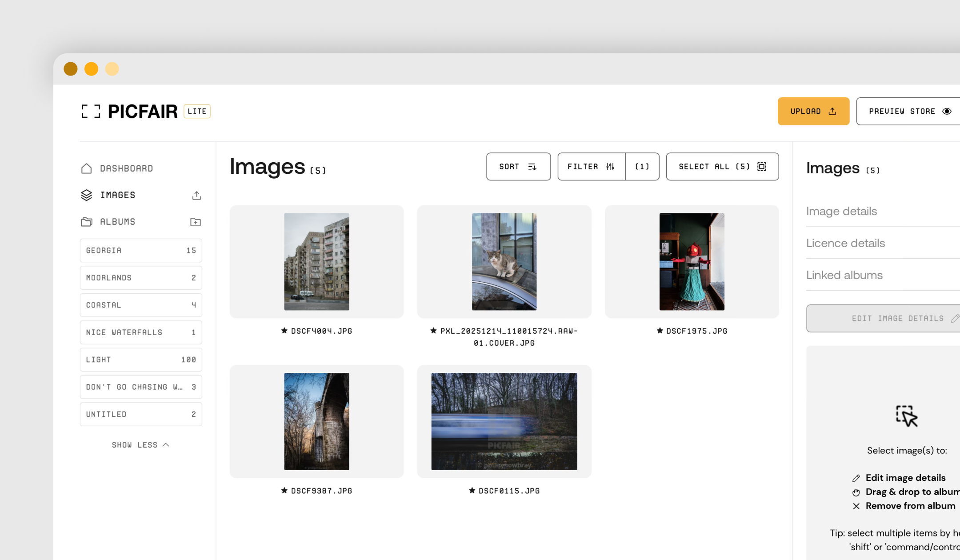Open the Georgia album
This screenshot has height=560, width=960.
141,251
